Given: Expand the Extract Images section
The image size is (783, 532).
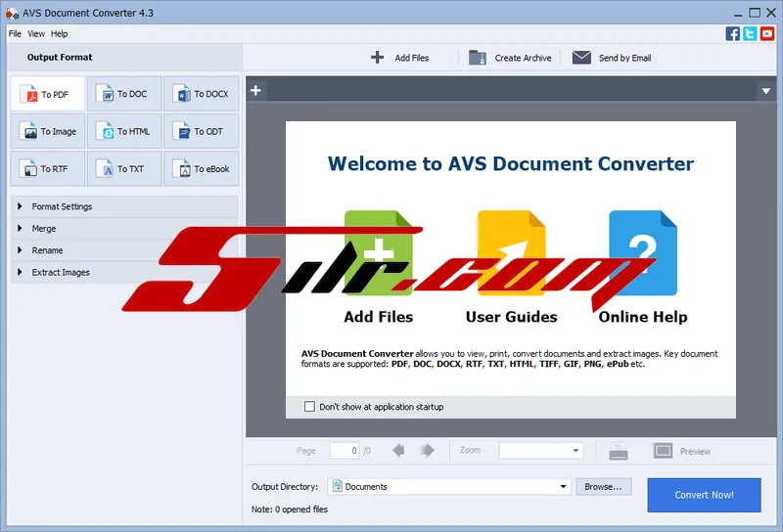Looking at the screenshot, I should (x=124, y=273).
